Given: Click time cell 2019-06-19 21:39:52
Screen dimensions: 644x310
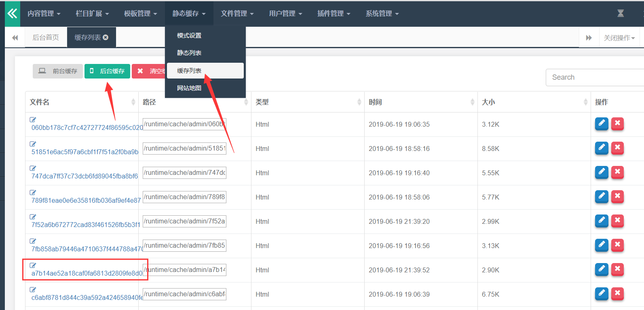Looking at the screenshot, I should tap(399, 270).
